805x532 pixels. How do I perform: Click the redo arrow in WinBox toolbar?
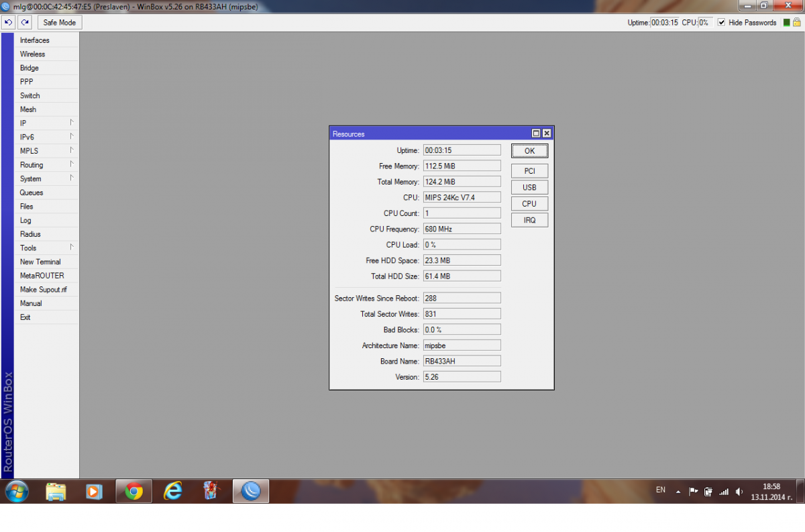(25, 22)
